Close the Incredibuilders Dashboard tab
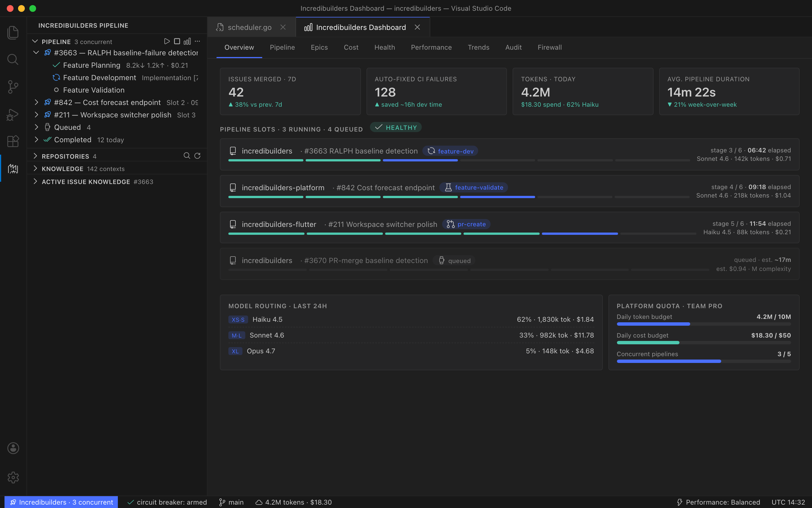Image resolution: width=812 pixels, height=508 pixels. [x=417, y=27]
